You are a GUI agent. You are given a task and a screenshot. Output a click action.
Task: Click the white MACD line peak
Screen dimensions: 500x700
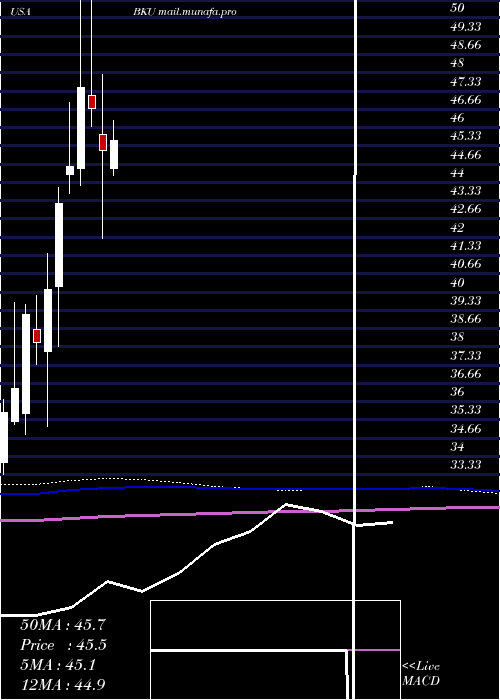(286, 504)
